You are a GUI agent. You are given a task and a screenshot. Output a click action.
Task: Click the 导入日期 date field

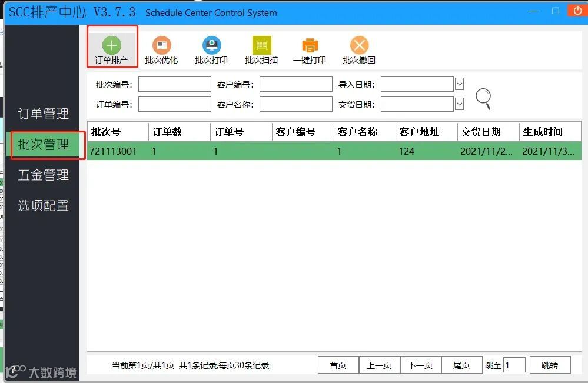(x=417, y=84)
